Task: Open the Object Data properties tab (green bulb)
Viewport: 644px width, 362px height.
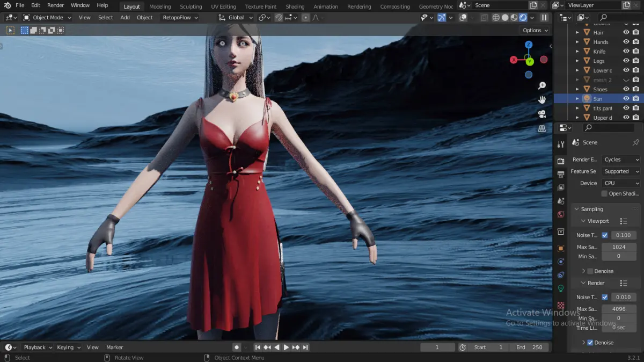Action: [561, 288]
